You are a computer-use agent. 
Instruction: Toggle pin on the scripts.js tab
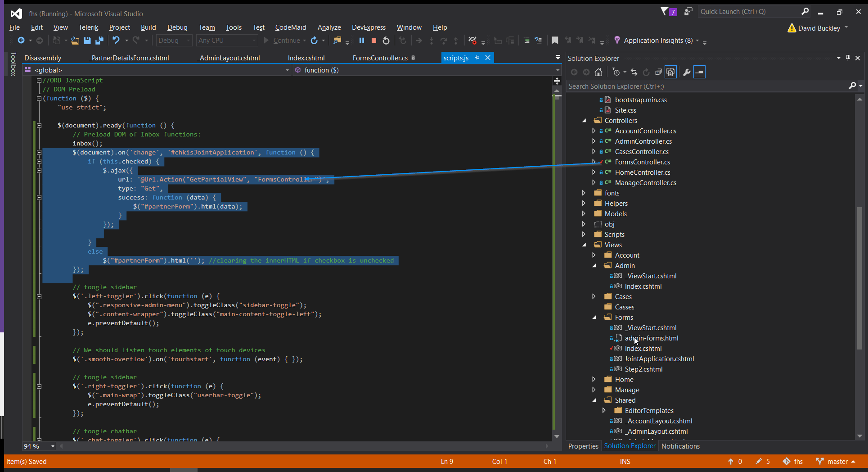(477, 58)
